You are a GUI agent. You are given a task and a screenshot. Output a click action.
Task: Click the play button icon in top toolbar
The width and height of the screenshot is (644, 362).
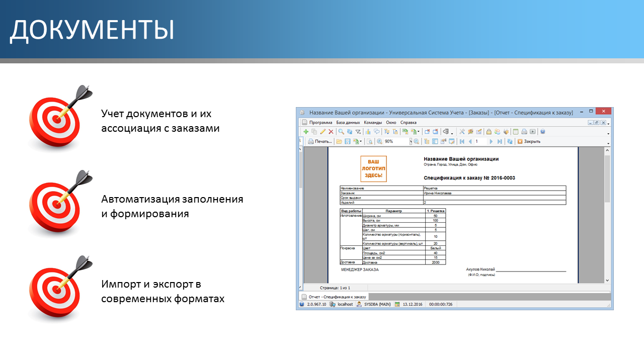click(533, 132)
